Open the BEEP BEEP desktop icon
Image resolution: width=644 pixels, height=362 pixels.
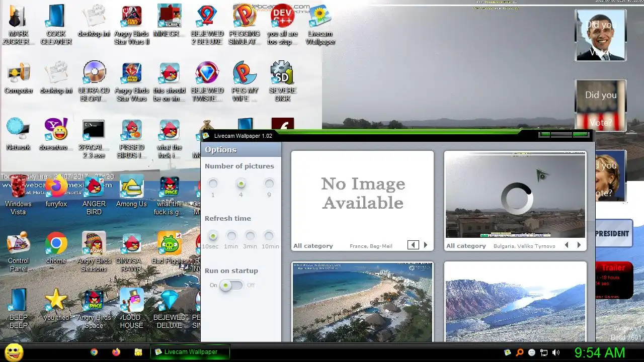coord(18,308)
